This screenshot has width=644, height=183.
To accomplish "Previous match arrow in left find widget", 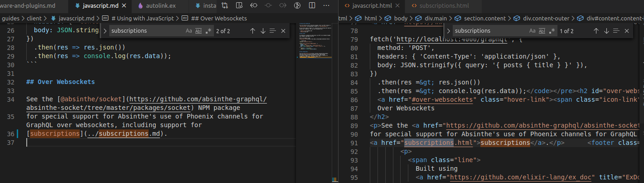I will pyautogui.click(x=252, y=31).
